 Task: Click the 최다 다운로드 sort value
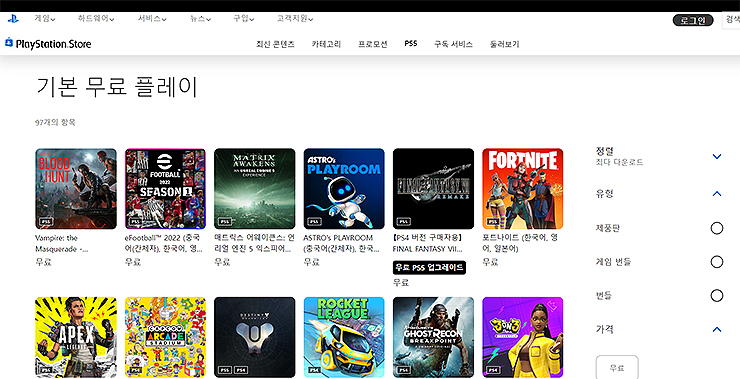pyautogui.click(x=619, y=162)
